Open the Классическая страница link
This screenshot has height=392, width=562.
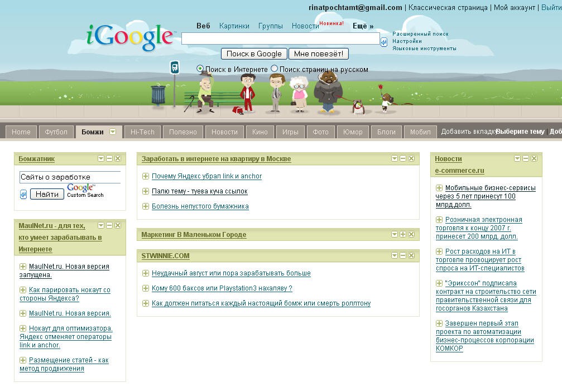(448, 7)
